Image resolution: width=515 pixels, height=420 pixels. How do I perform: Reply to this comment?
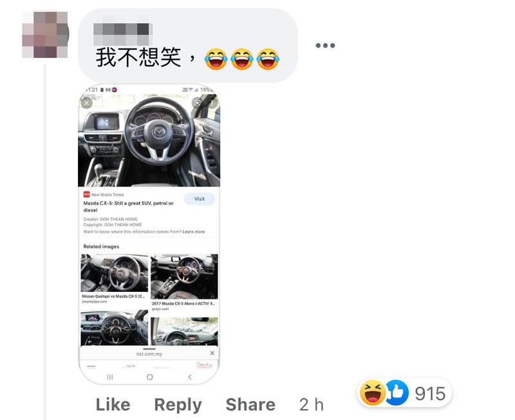(x=178, y=405)
